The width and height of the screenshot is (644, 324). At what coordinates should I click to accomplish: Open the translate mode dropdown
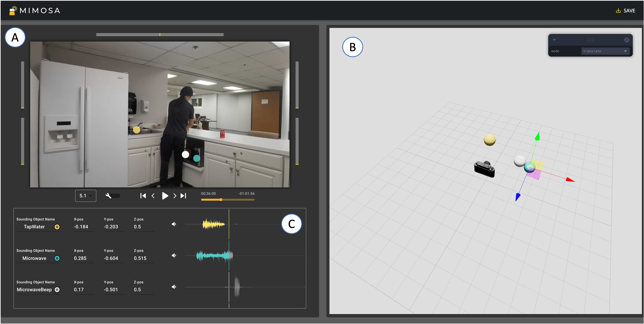pos(605,51)
